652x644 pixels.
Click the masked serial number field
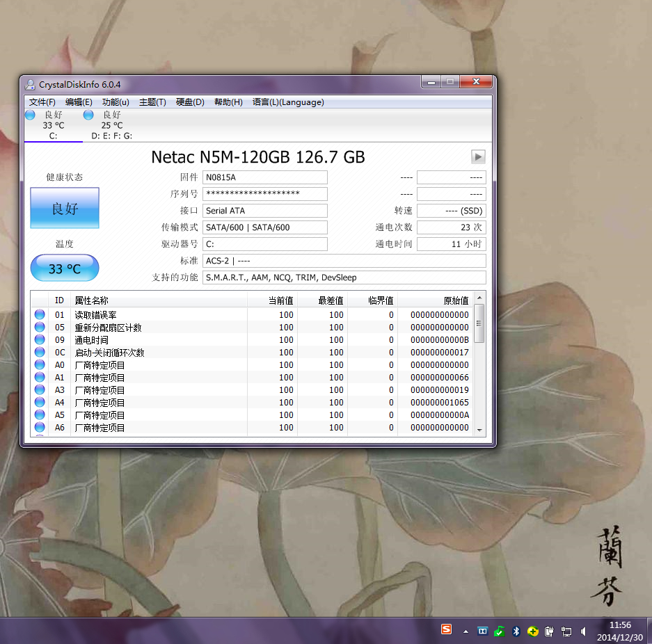point(265,194)
